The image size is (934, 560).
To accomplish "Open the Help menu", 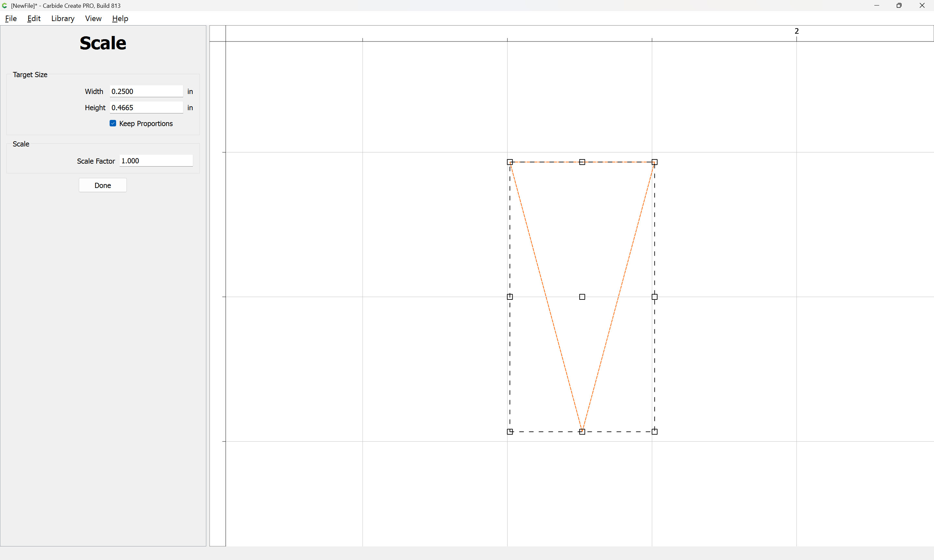I will click(120, 18).
